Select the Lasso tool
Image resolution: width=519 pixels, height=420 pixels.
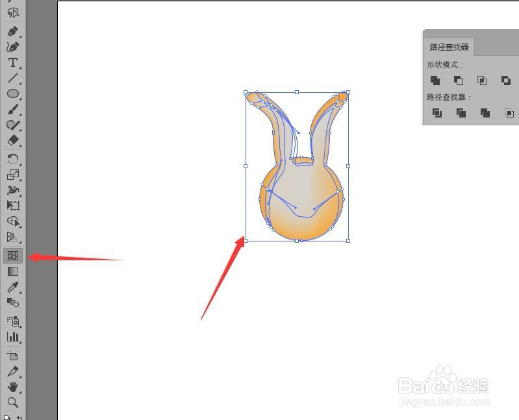(13, 13)
